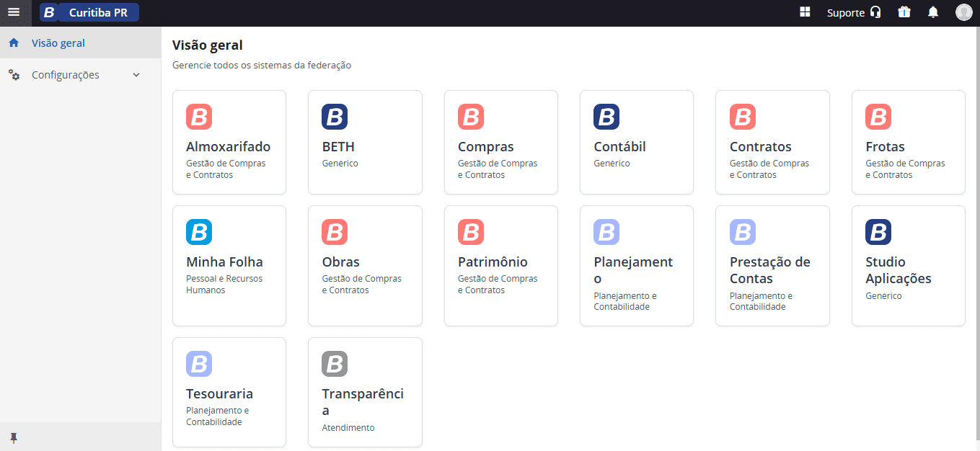Open the Prestação de Contas card
Viewport: 980px width, 451px height.
coord(772,266)
